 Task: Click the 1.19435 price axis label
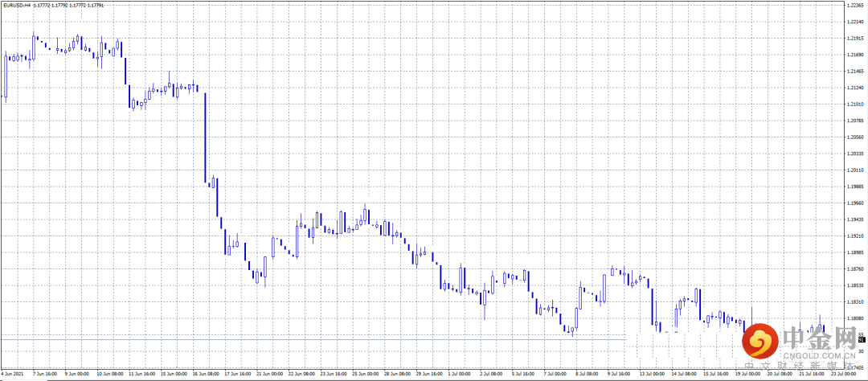tap(855, 219)
